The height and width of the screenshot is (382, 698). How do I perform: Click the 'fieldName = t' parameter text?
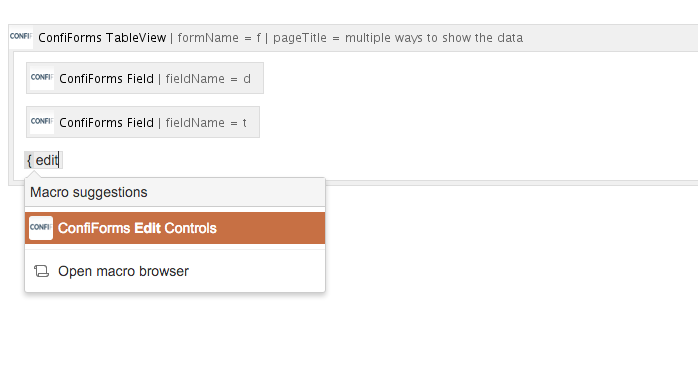coord(206,123)
